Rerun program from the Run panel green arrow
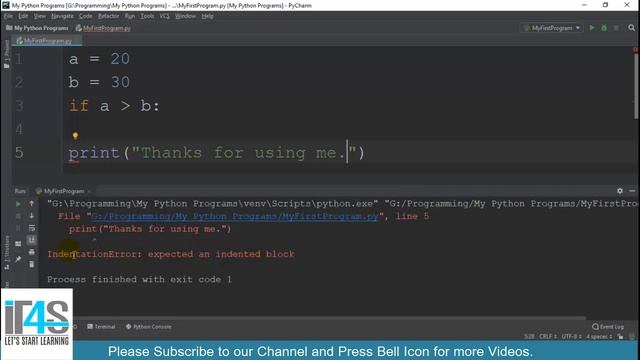Viewport: 640px width, 360px height. click(x=18, y=203)
